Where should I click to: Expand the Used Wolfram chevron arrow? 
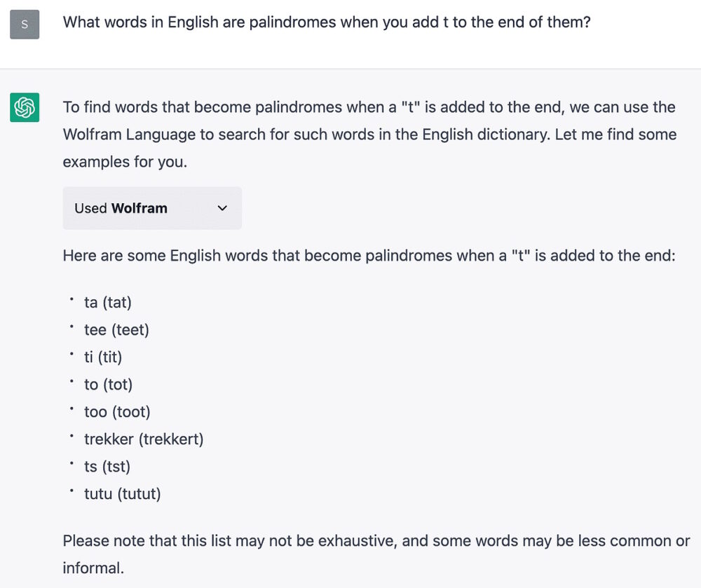tap(222, 208)
